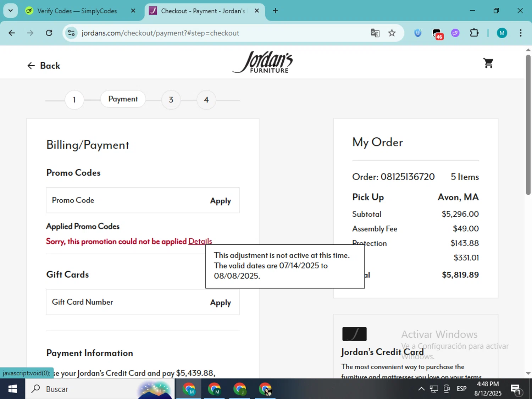Click the Assembly Fee $49.00 amount

click(466, 229)
